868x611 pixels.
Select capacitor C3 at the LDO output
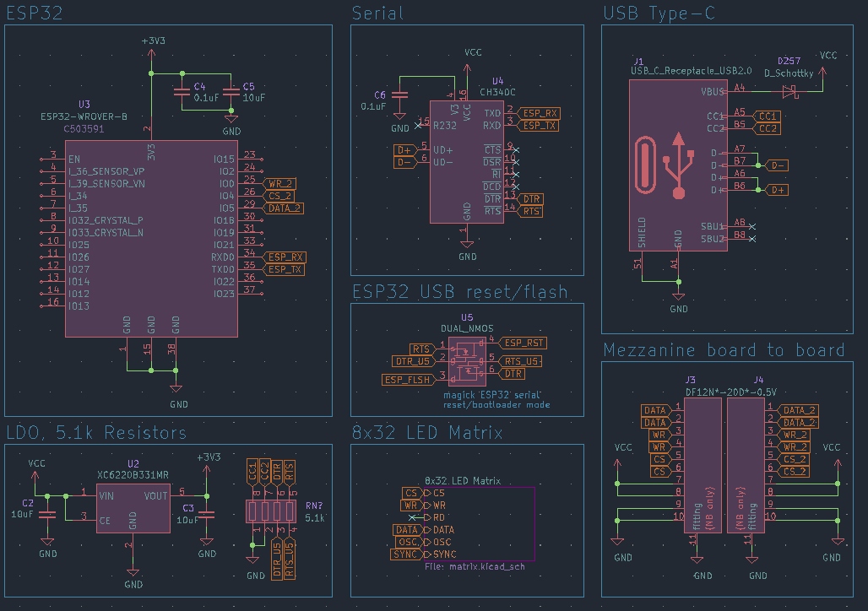pyautogui.click(x=207, y=515)
